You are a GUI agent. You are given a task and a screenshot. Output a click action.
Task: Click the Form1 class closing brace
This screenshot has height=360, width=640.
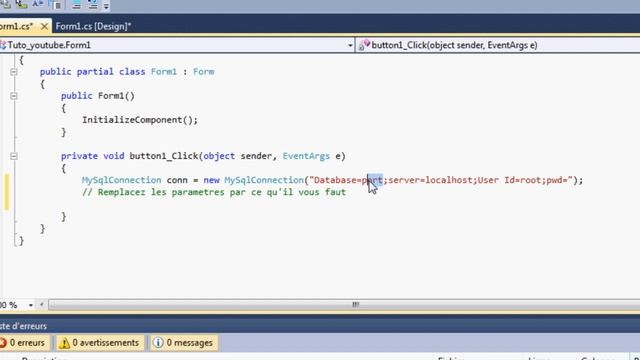43,229
